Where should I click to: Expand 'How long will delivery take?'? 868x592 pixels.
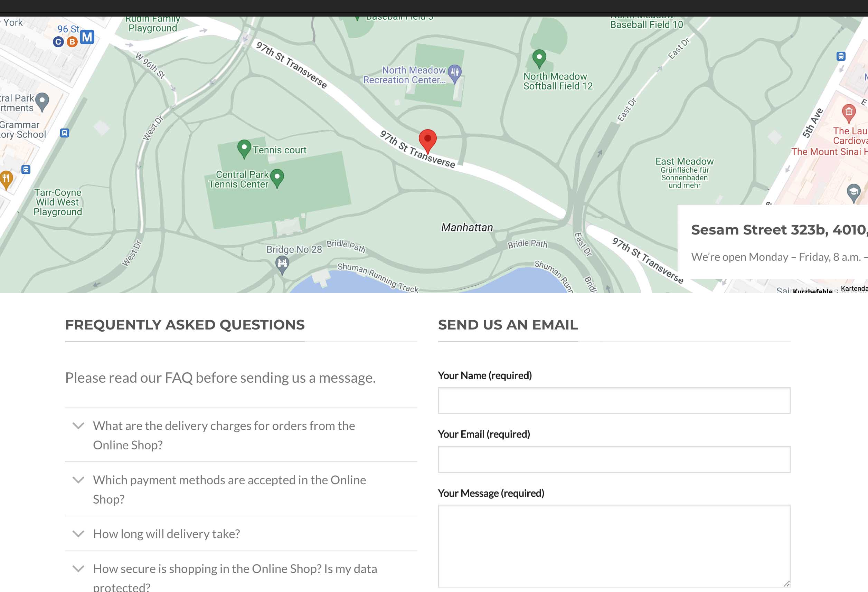tap(241, 534)
